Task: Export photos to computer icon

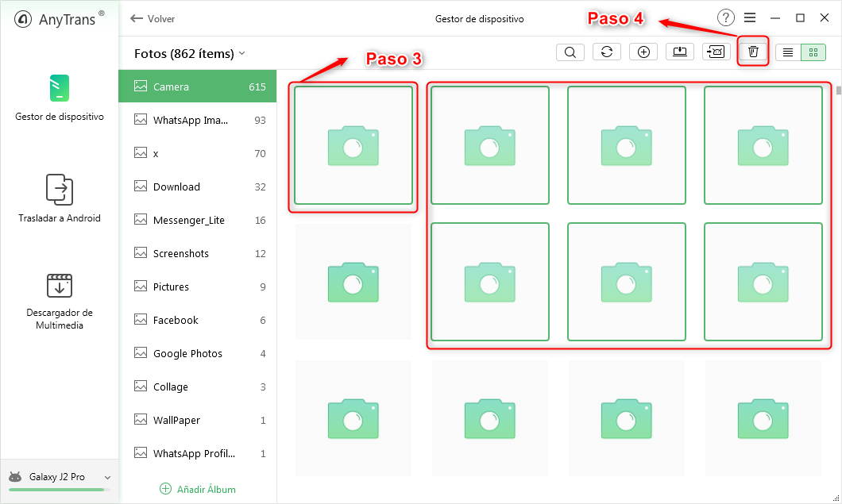Action: click(x=679, y=52)
